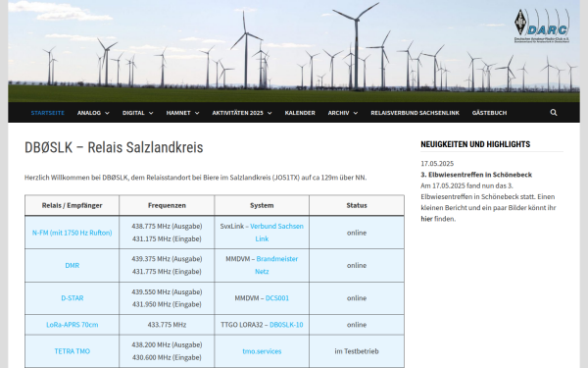Viewport: 588px width, 368px height.
Task: Expand the Hamnet menu chevron
Action: tap(197, 113)
